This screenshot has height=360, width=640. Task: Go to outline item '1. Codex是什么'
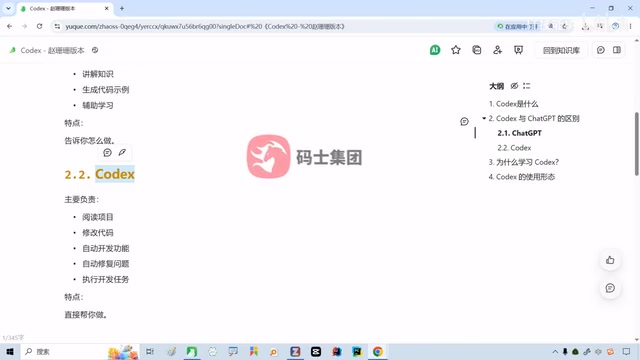click(513, 104)
